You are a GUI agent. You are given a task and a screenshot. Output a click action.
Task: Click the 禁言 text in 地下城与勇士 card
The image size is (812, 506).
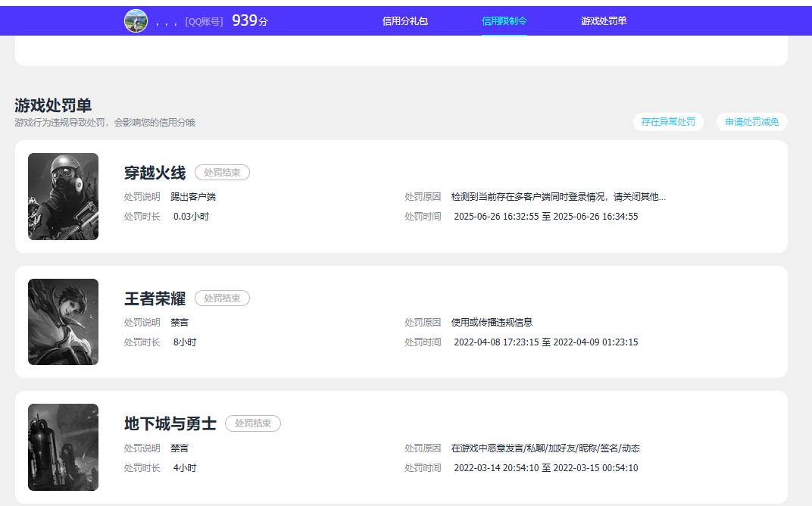[x=180, y=448]
